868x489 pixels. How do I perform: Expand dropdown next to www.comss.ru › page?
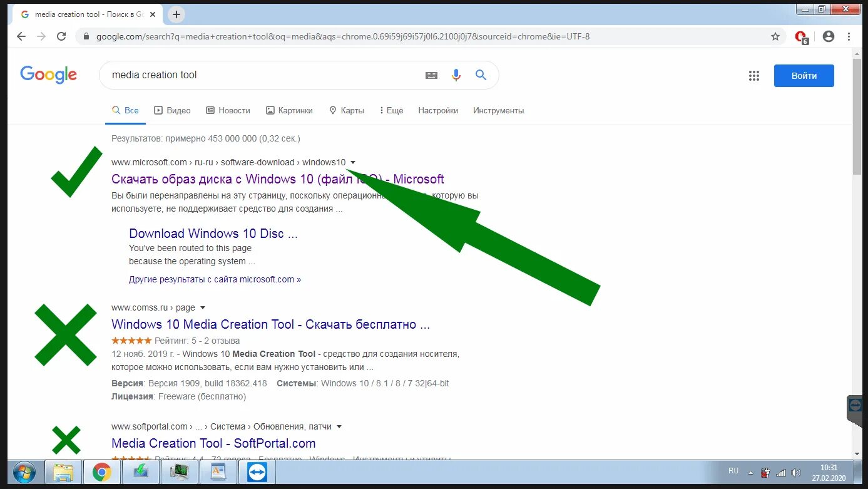click(x=203, y=307)
